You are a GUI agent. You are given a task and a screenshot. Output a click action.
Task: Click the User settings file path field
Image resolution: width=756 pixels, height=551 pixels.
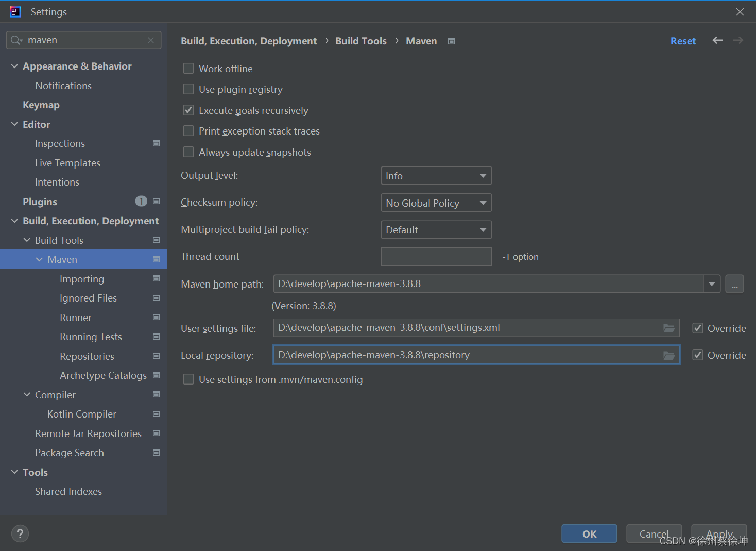coord(476,328)
